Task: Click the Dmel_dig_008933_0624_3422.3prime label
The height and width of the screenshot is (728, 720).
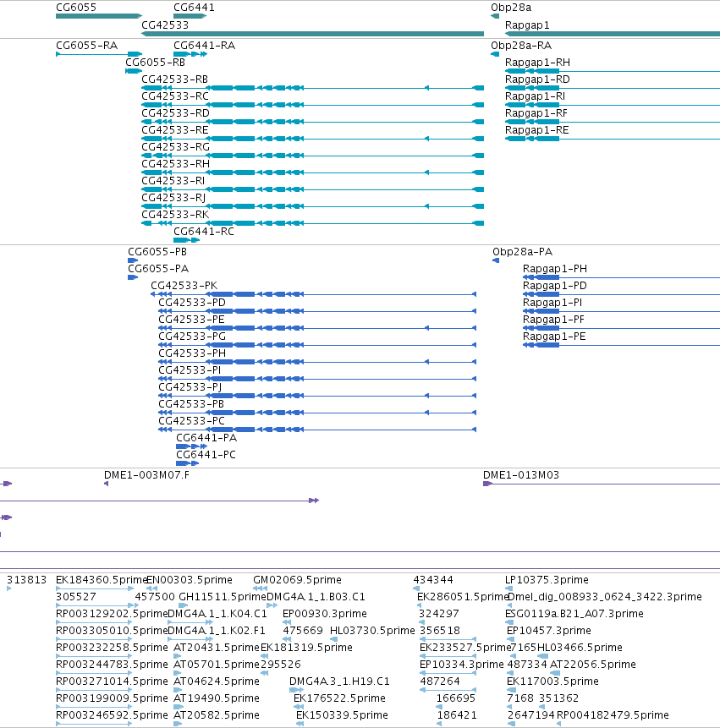Action: [x=605, y=597]
